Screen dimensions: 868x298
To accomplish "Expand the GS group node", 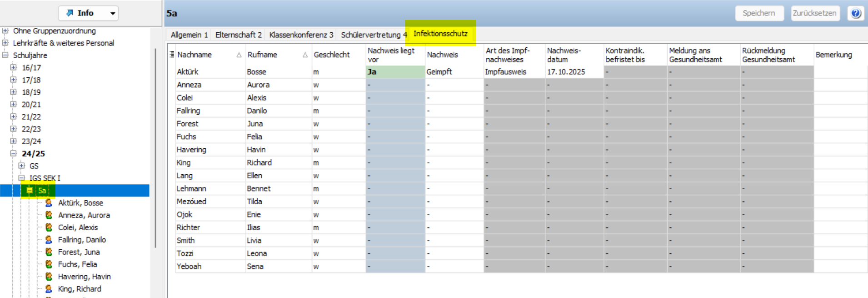I will tap(21, 166).
